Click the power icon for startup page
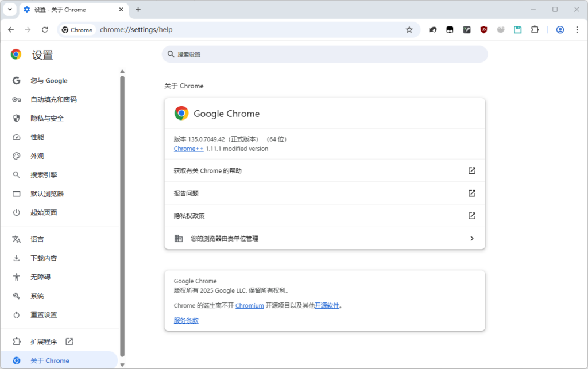Image resolution: width=588 pixels, height=369 pixels. 17,212
